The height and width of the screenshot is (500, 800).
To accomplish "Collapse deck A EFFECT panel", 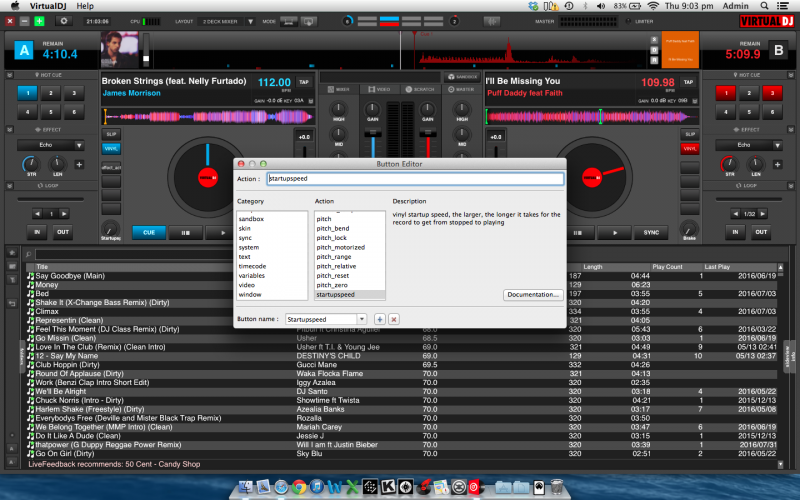I will point(9,130).
